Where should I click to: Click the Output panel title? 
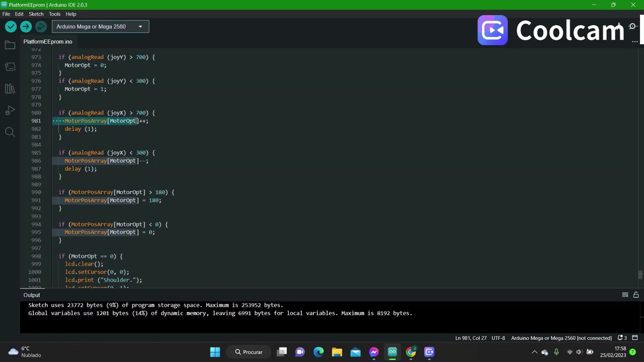[31, 295]
